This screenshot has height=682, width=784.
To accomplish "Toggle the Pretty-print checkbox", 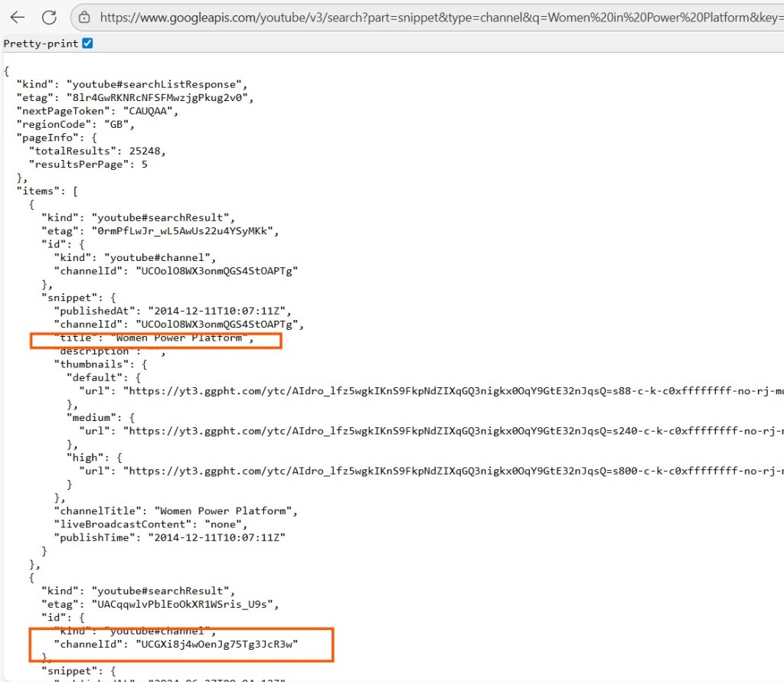I will click(87, 44).
